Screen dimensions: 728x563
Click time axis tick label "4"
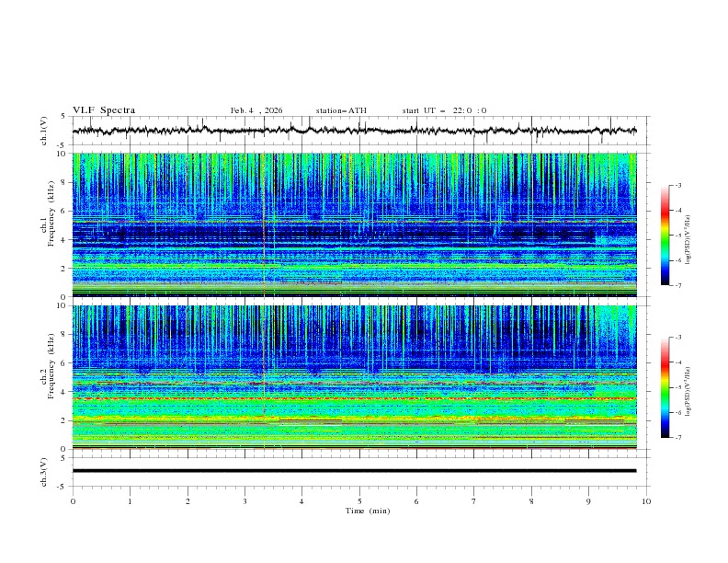click(x=301, y=501)
